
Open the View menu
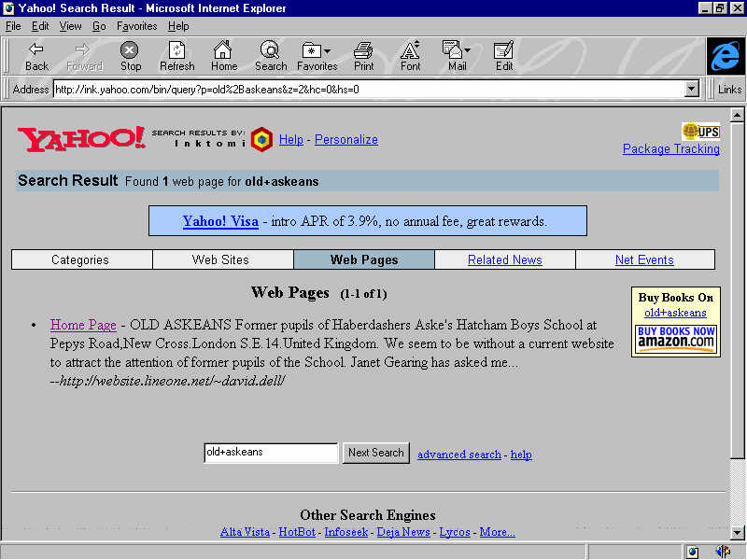[x=70, y=26]
